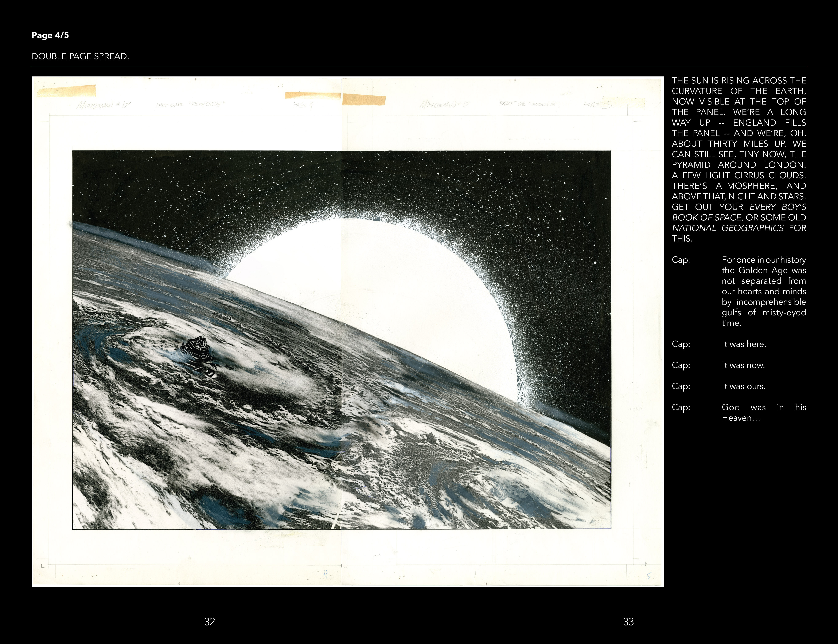838x644 pixels.
Task: Click caption 'the Golden Age was'
Action: coord(764,270)
